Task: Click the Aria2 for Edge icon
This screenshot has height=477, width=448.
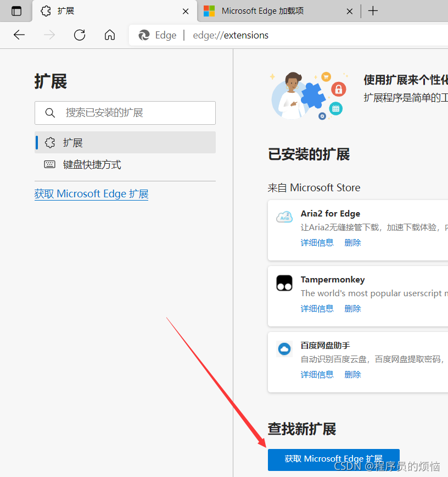Action: [x=284, y=217]
